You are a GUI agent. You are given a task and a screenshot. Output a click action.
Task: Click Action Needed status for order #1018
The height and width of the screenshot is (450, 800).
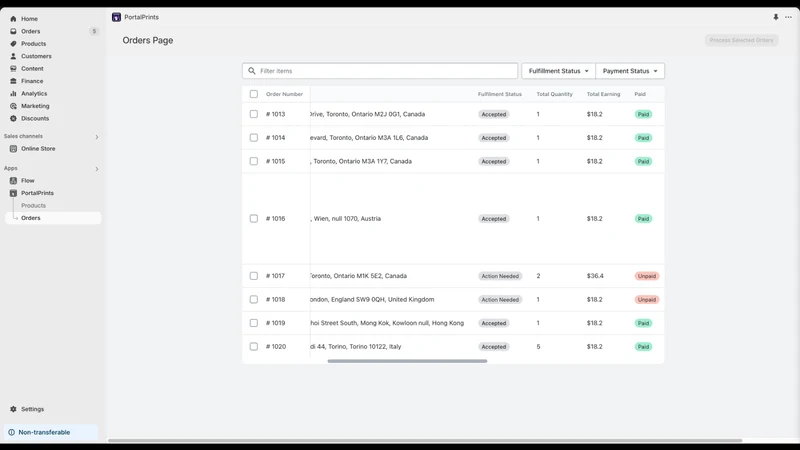[x=500, y=299]
